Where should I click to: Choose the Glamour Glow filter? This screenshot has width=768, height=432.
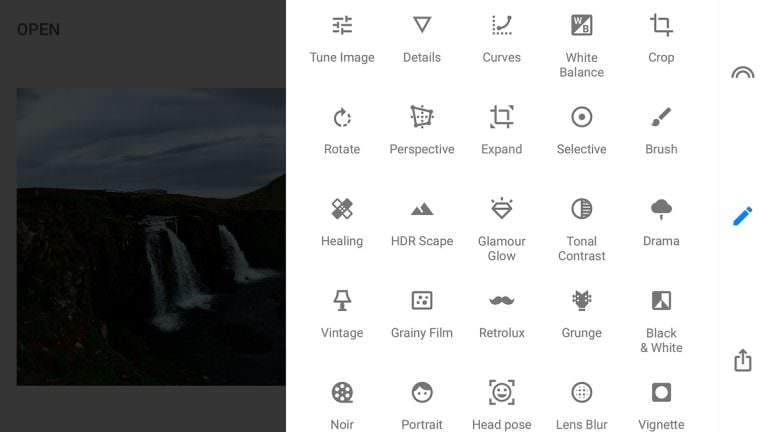coord(502,230)
